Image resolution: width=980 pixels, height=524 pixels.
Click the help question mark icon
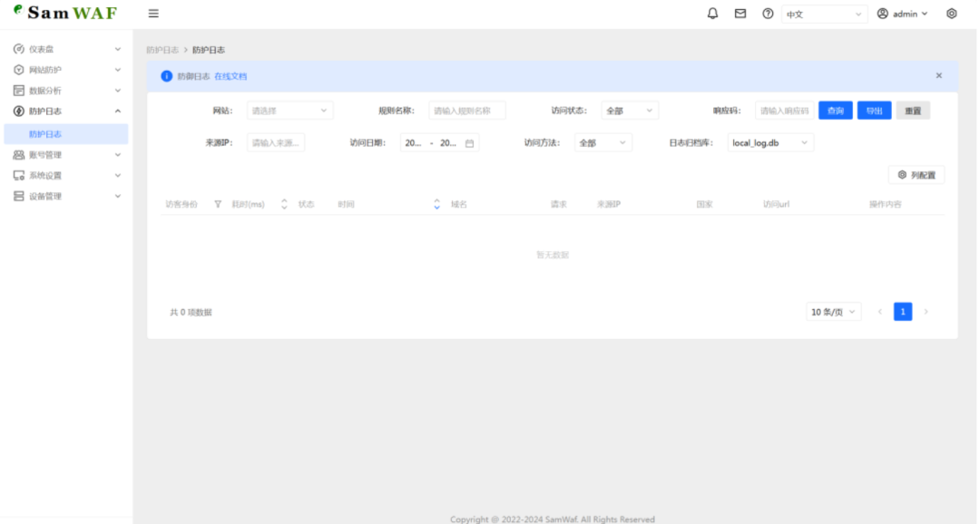pos(768,14)
